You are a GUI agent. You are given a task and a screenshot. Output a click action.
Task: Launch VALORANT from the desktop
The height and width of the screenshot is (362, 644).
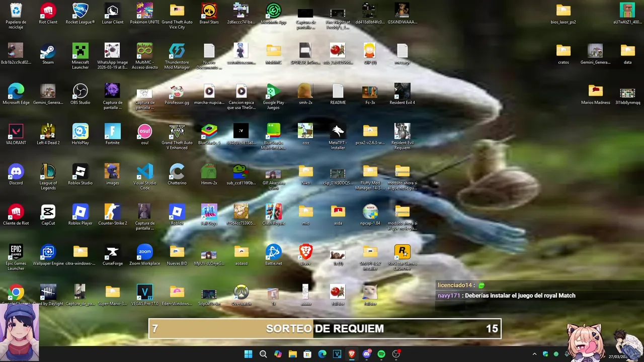click(x=16, y=134)
